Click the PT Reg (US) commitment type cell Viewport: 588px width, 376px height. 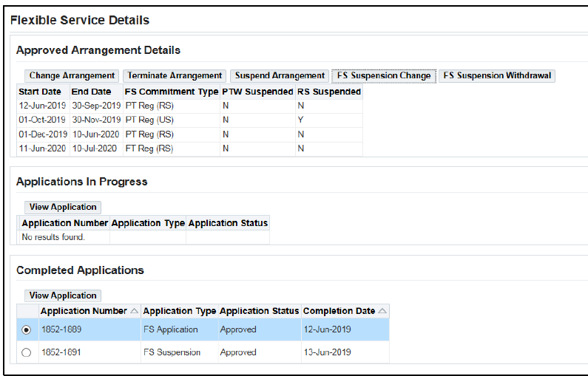tap(149, 120)
